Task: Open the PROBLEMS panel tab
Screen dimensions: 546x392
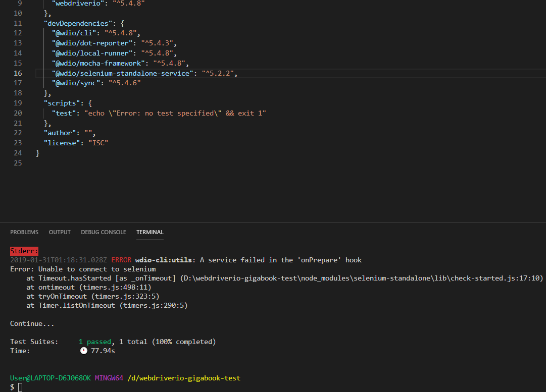Action: click(24, 232)
